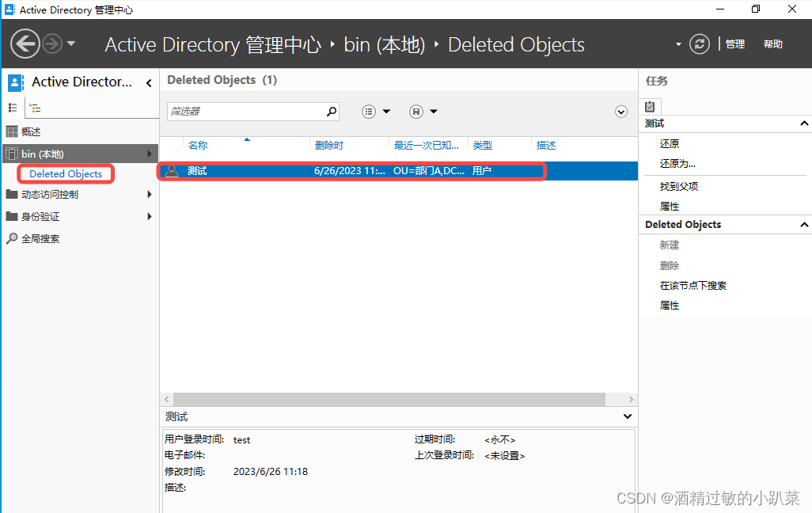This screenshot has height=513, width=812.
Task: Click 新建 task
Action: coord(669,245)
